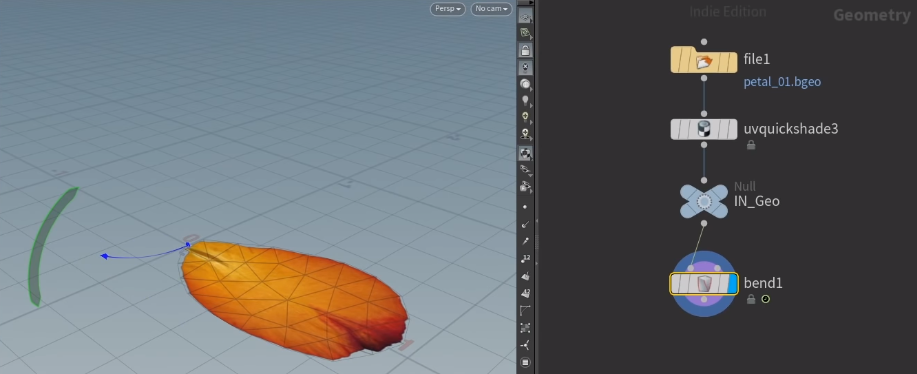
Task: Toggle the display point numbers icon
Action: pyautogui.click(x=525, y=258)
